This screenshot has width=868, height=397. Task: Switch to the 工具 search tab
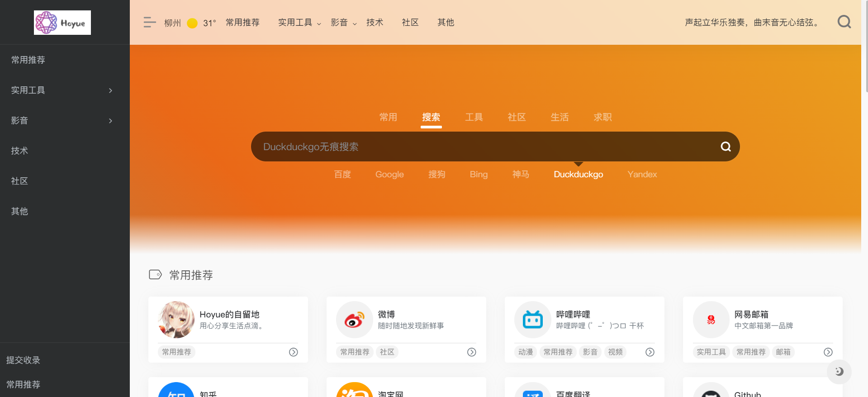474,118
